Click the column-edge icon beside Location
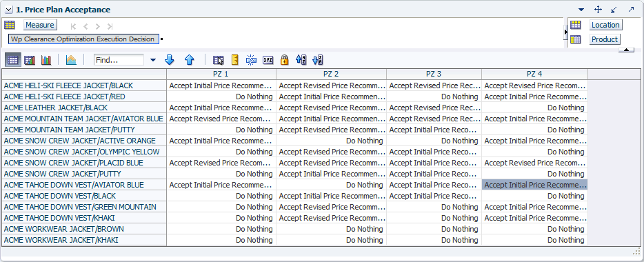 [x=576, y=25]
